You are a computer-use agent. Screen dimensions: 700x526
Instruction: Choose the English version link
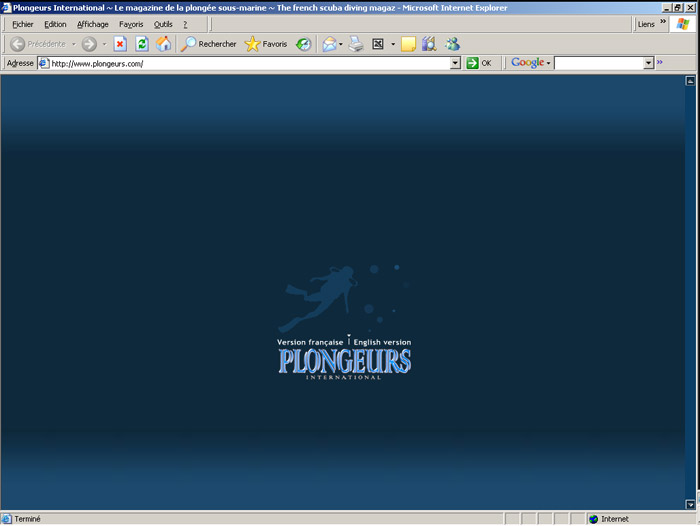coord(382,342)
